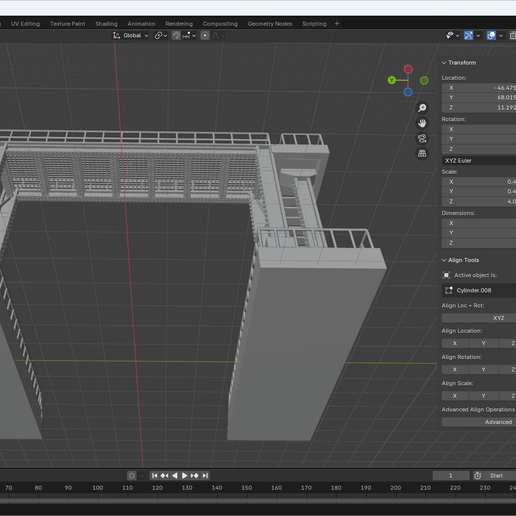Open the gizmo options dropdown arrow

click(x=478, y=35)
